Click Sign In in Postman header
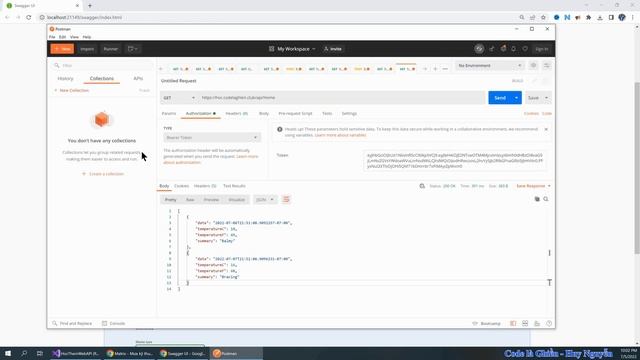The image size is (640, 360). [x=542, y=49]
